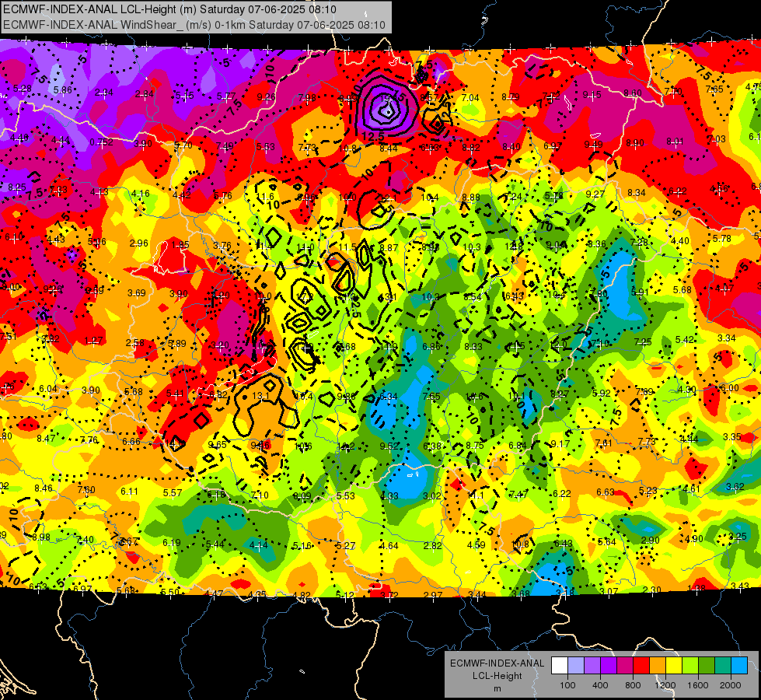Click the grid value '10.3'
This screenshot has width=761, height=700.
pos(472,247)
